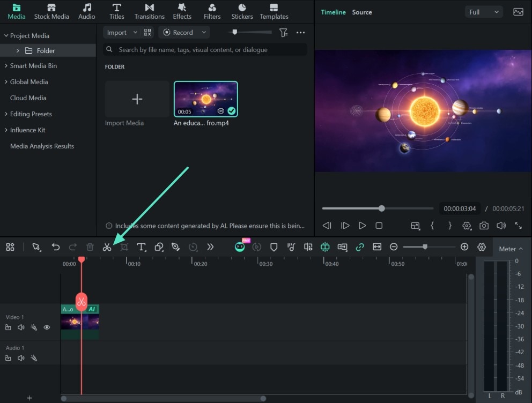The width and height of the screenshot is (532, 403).
Task: Click the media search input field
Action: coord(205,50)
